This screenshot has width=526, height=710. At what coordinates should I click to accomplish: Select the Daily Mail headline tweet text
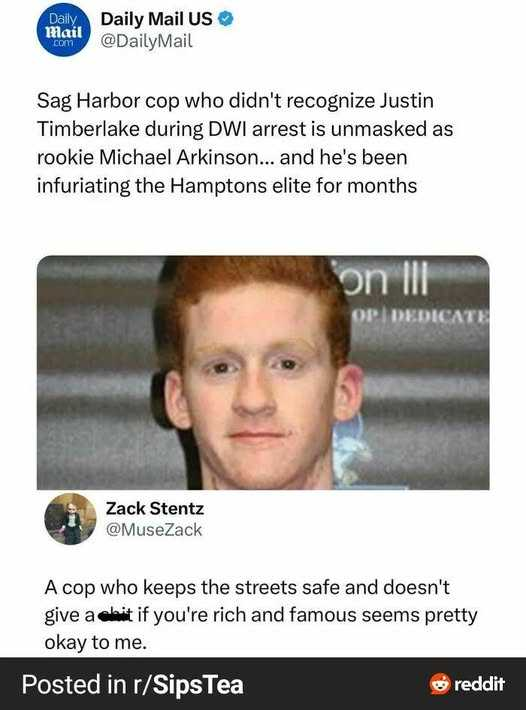(x=245, y=143)
